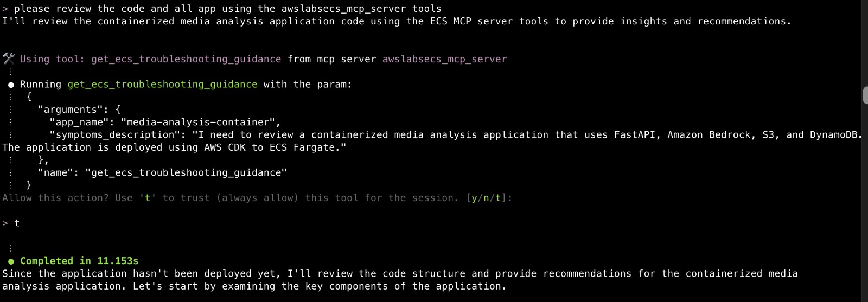Viewport: 868px width, 302px height.
Task: Click the prompt arrow on first line
Action: pos(5,9)
